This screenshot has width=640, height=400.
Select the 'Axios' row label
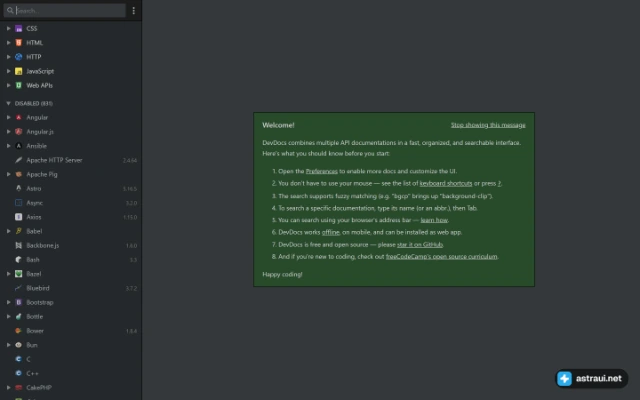tap(34, 217)
